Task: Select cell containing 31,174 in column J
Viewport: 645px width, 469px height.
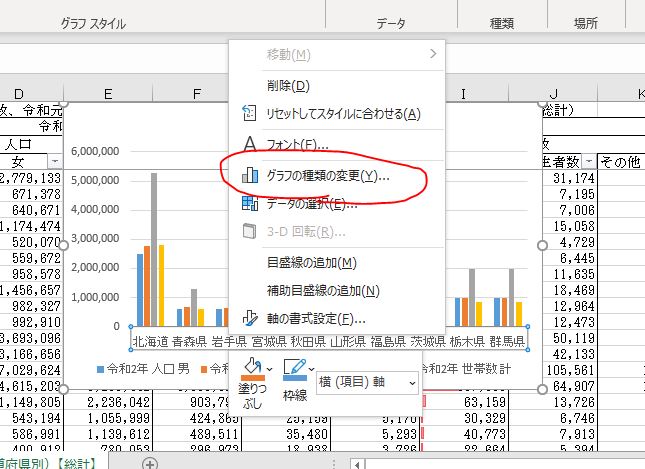Action: click(571, 177)
